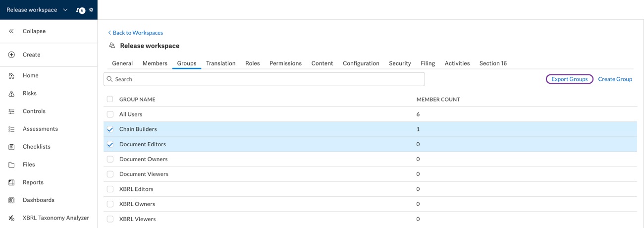Viewport: 644px width, 228px height.
Task: Open the Content tab
Action: tap(322, 63)
